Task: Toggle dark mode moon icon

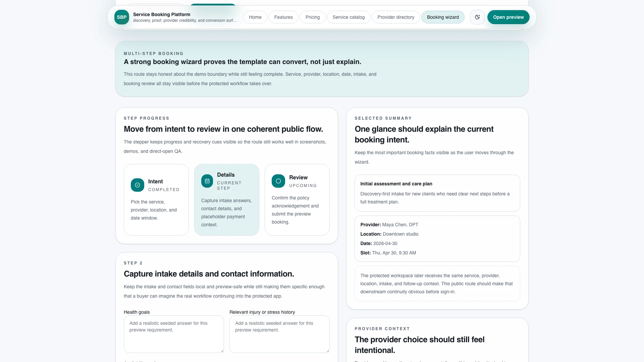Action: coord(477,17)
